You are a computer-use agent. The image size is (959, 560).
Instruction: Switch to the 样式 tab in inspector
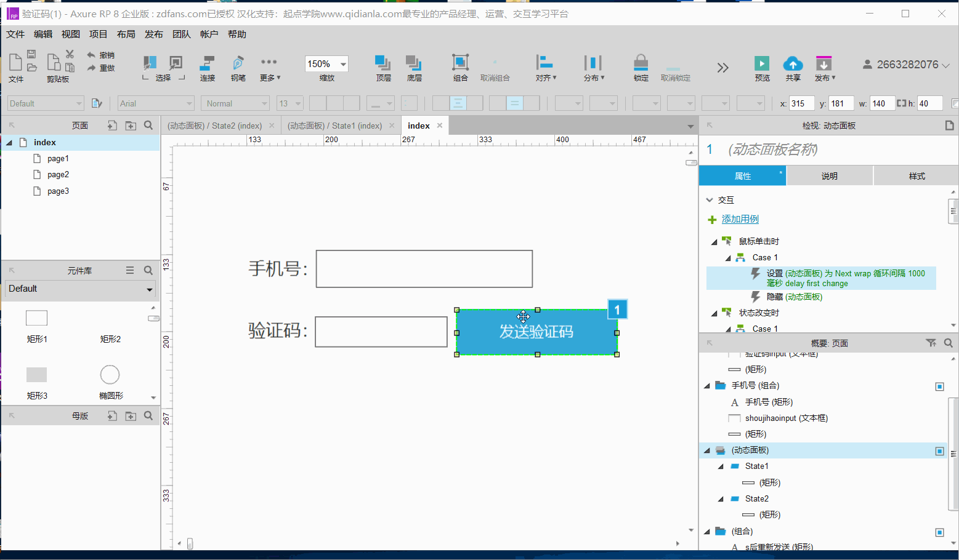[917, 175]
